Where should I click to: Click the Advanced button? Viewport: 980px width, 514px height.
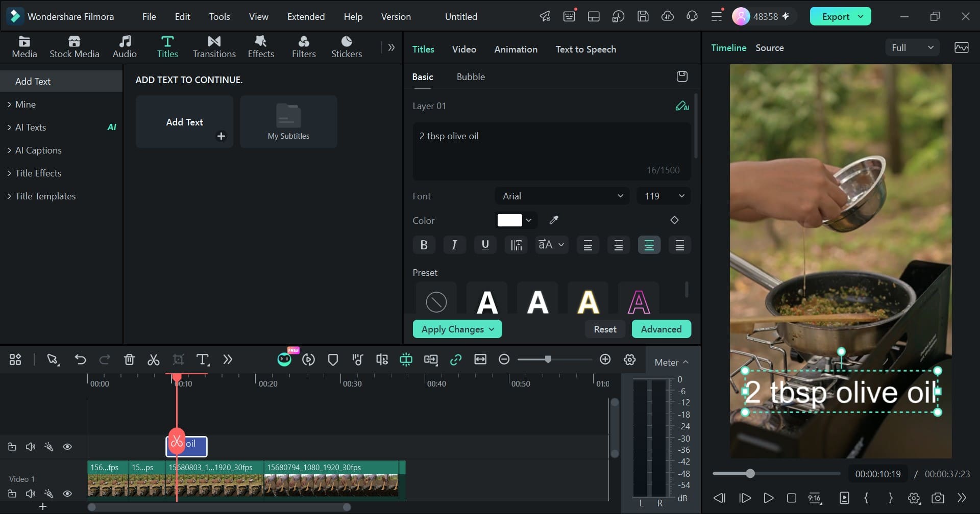click(661, 329)
